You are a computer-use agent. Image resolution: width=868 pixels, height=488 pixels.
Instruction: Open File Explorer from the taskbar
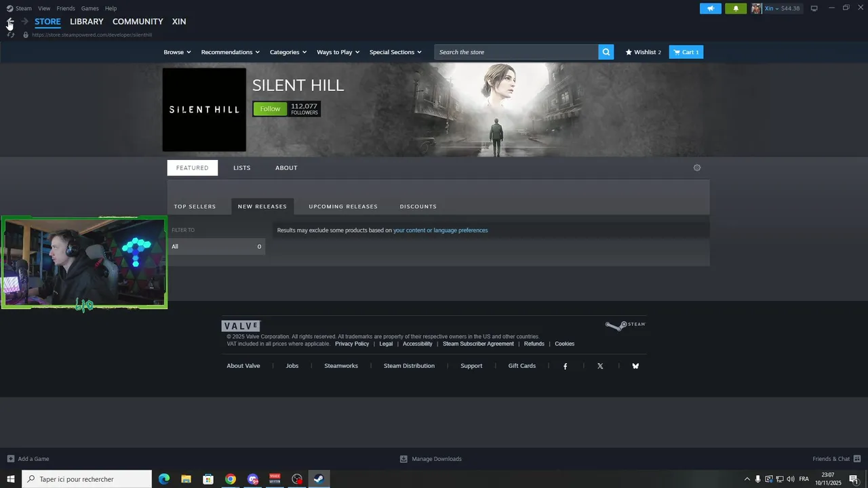(x=186, y=479)
